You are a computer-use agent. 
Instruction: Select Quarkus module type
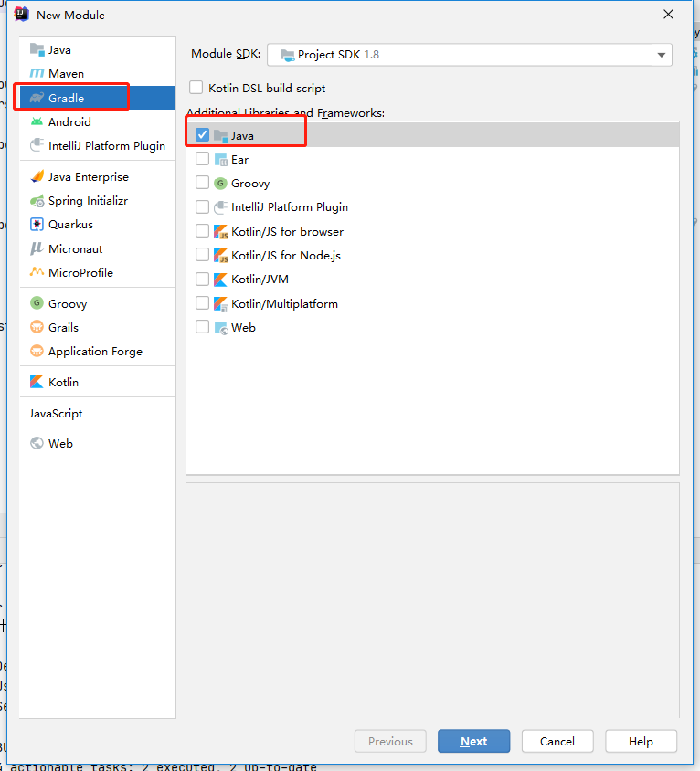coord(98,224)
